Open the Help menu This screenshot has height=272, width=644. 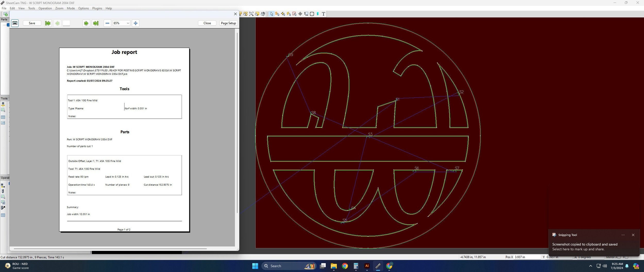[109, 8]
